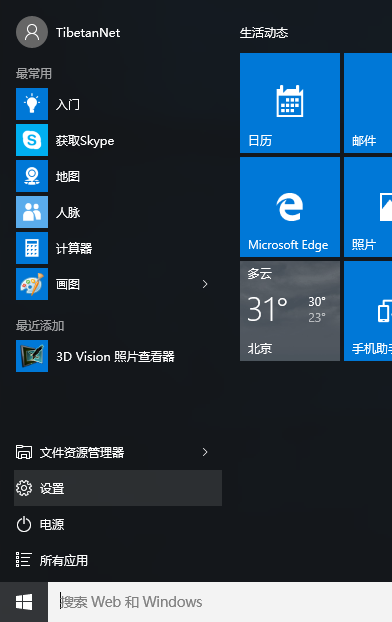Open the 人脉 people icon
Screen dimensions: 392x622
point(32,212)
